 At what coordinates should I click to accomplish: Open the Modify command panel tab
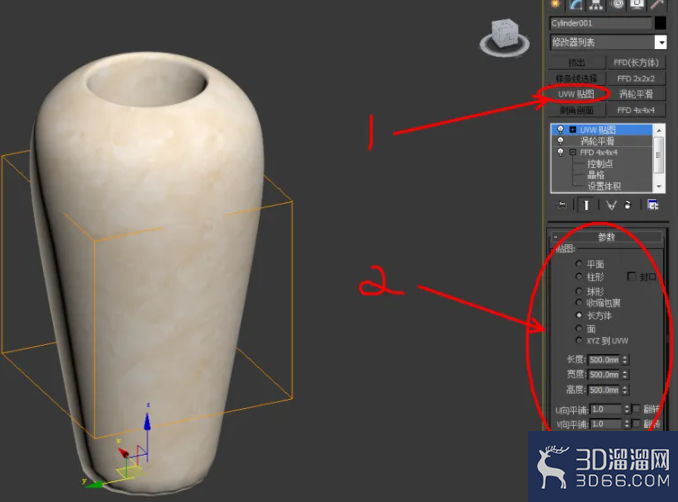(x=576, y=4)
